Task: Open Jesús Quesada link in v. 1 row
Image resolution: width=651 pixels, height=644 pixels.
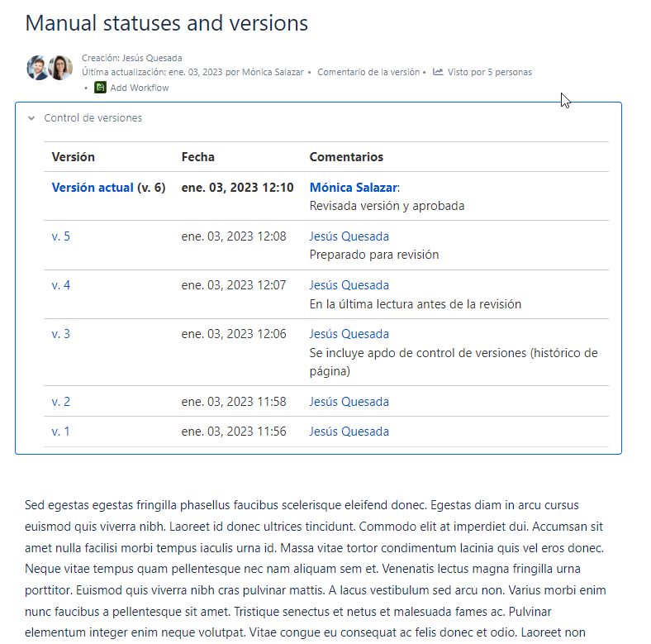Action: coord(349,432)
